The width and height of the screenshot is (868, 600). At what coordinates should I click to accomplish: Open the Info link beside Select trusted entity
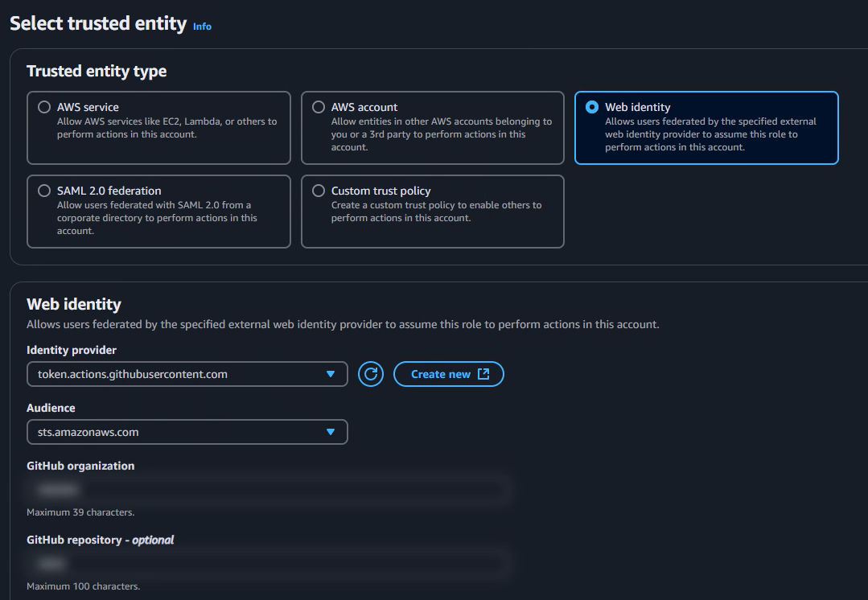pos(202,27)
